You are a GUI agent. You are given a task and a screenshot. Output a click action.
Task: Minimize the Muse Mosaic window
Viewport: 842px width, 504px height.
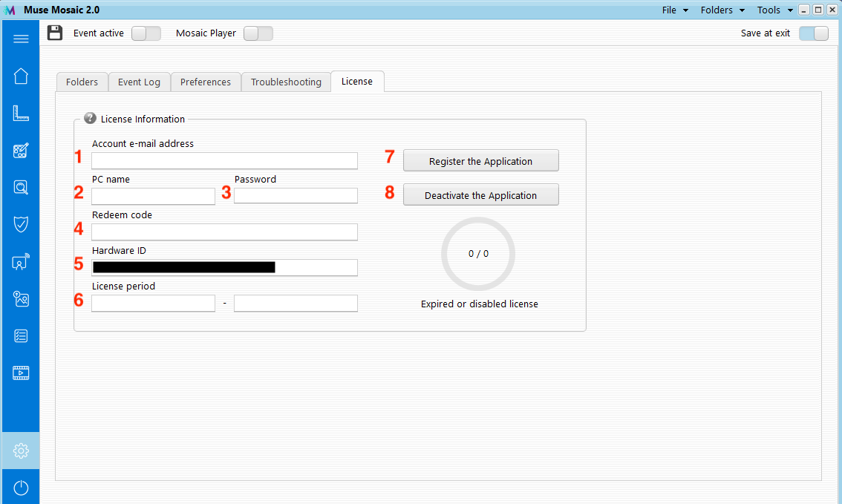(804, 10)
